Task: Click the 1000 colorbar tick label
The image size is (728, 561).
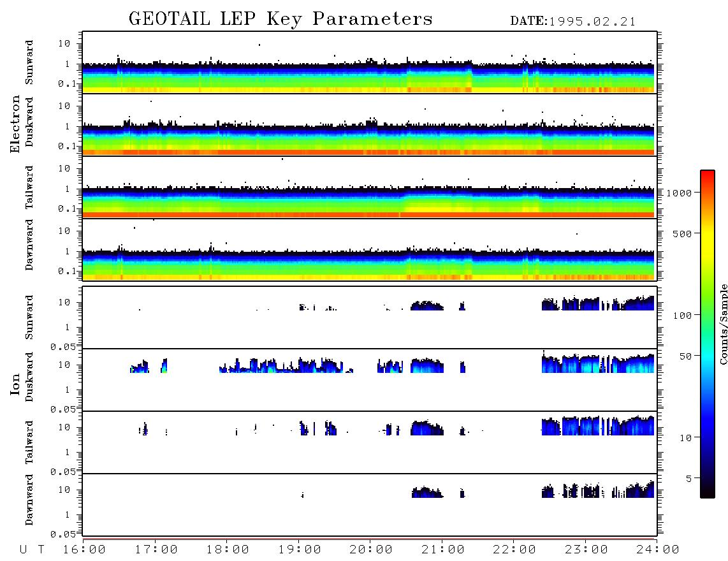Action: point(679,193)
